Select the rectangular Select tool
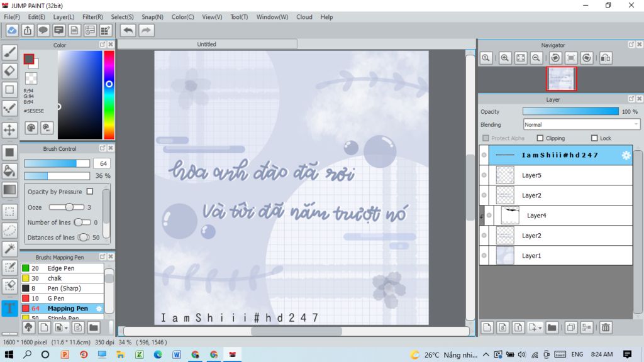 click(x=9, y=212)
